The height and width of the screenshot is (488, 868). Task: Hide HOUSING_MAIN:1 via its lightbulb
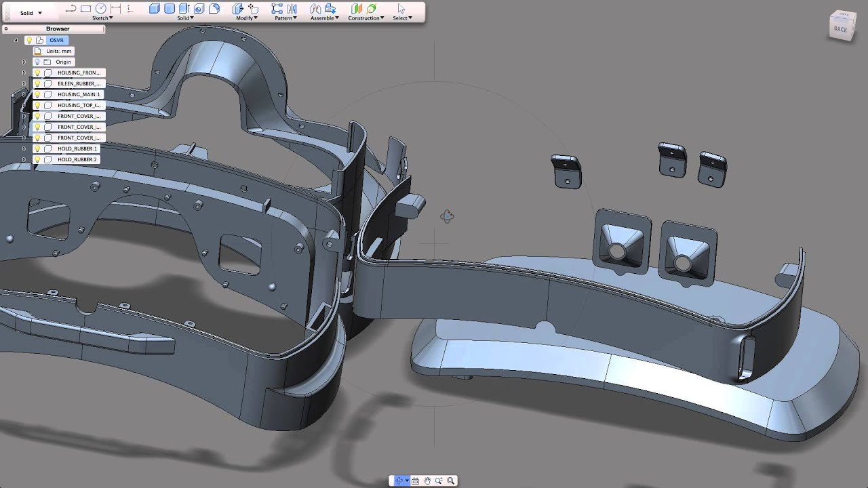click(38, 94)
